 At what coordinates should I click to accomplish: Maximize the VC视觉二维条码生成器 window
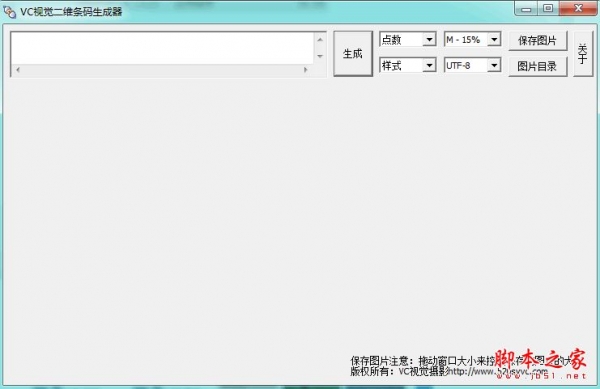[548, 8]
